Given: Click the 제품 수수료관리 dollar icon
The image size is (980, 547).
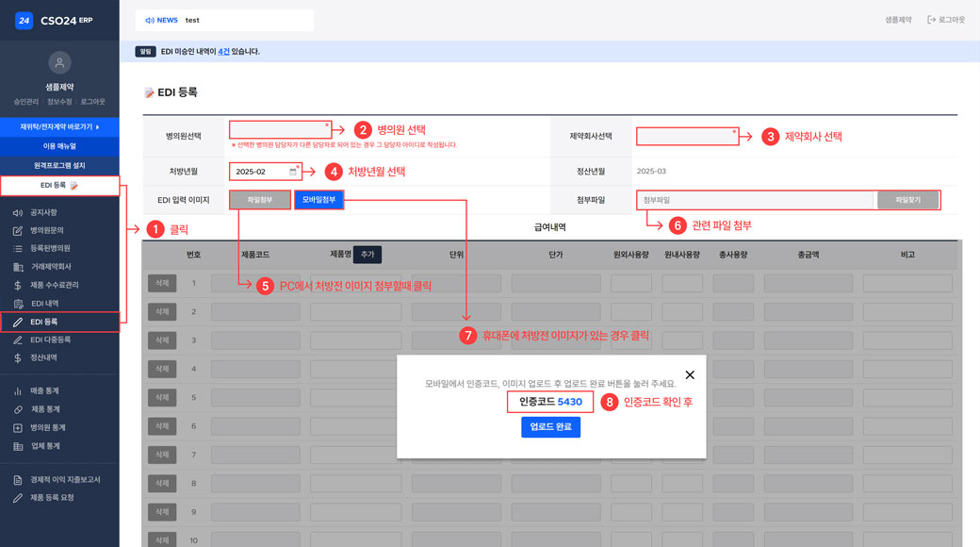Looking at the screenshot, I should 18,285.
